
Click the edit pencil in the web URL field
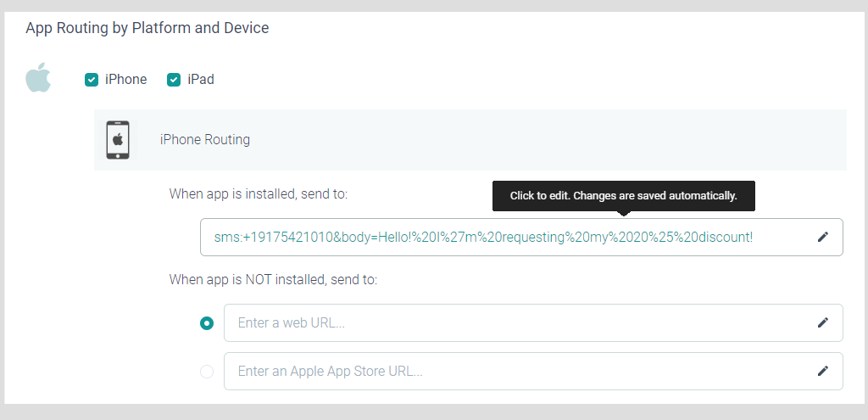pos(822,322)
